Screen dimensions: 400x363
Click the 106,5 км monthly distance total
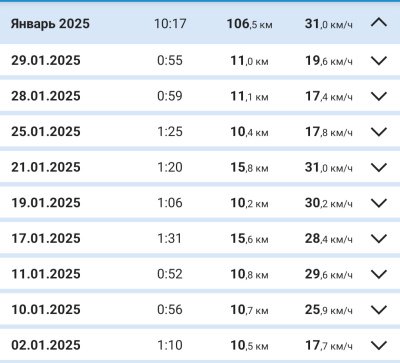tap(250, 24)
